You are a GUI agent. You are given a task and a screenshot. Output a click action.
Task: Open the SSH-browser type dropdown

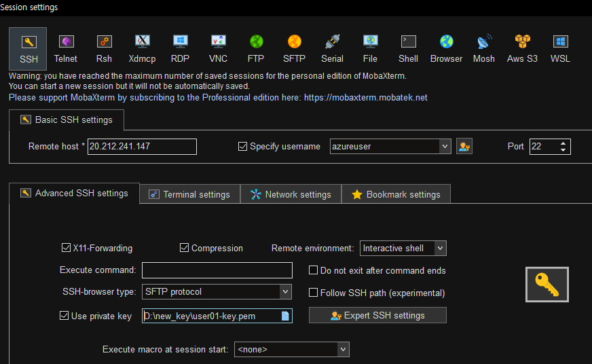[x=285, y=292]
